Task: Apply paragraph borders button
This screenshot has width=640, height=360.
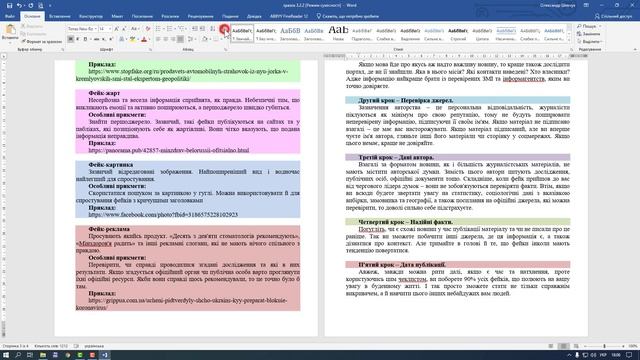Action: [217, 39]
